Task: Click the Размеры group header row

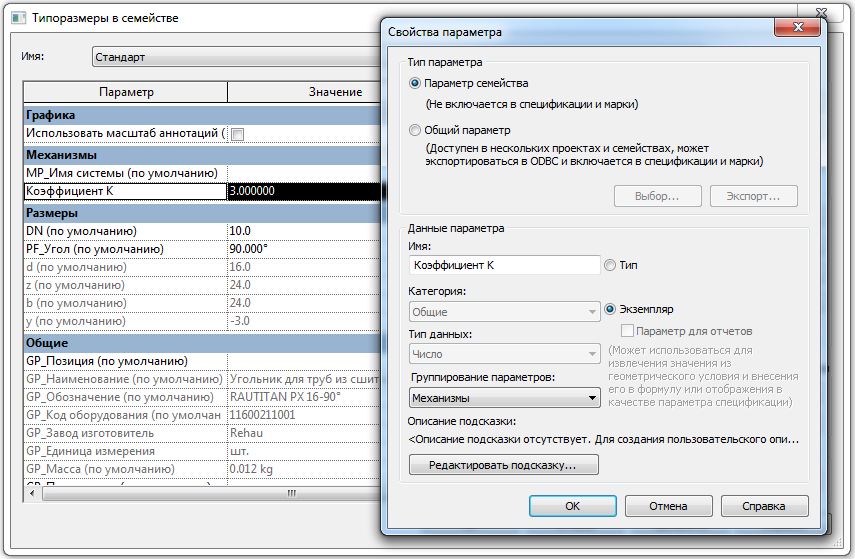Action: [x=202, y=213]
